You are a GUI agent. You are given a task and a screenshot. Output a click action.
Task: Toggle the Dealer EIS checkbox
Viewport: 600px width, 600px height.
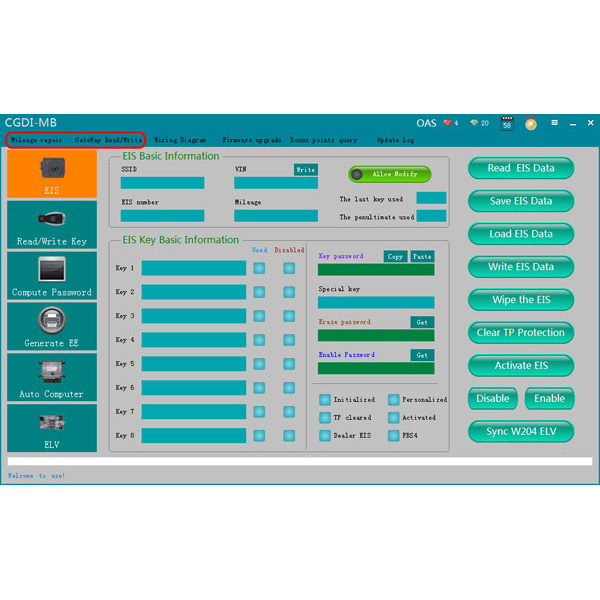click(x=325, y=435)
